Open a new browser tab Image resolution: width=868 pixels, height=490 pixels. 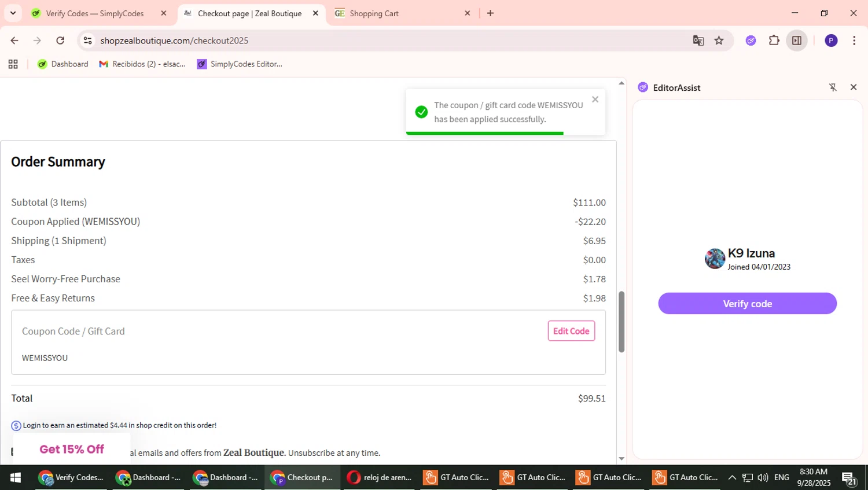(491, 13)
